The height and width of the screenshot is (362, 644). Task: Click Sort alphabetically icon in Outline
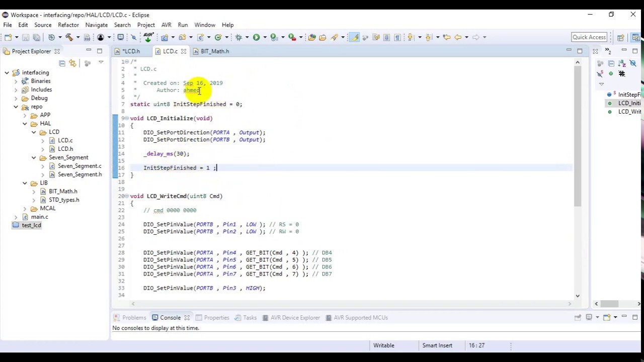[x=622, y=63]
